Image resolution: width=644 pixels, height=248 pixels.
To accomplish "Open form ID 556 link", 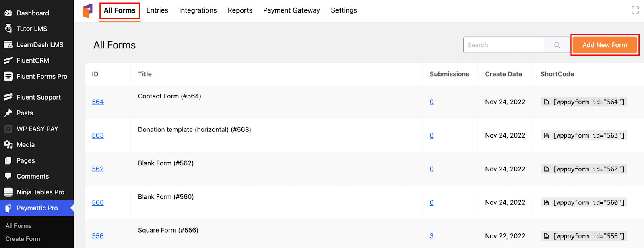I will (98, 236).
